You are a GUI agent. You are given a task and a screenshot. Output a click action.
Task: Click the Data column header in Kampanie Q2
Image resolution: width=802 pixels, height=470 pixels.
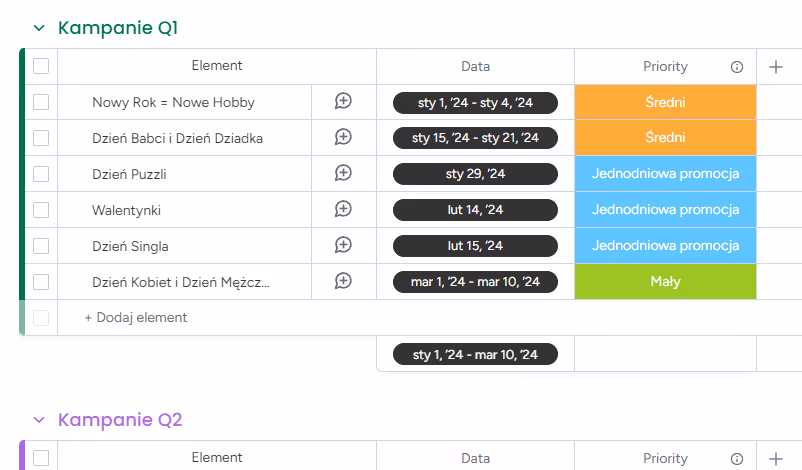476,458
